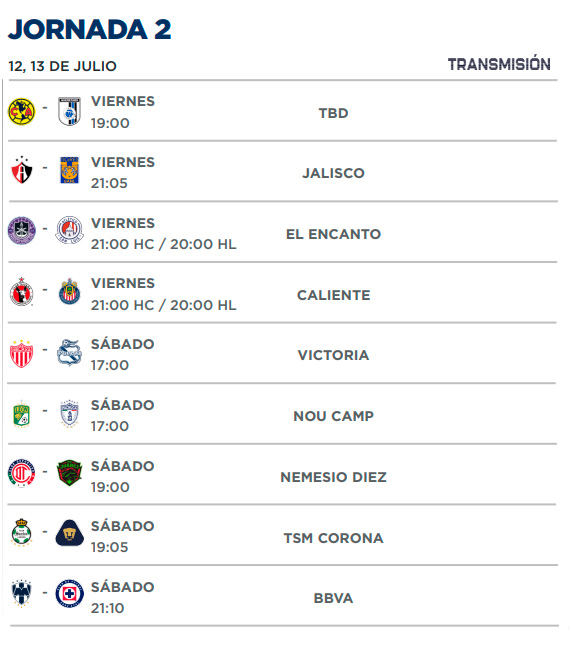The width and height of the screenshot is (571, 645).
Task: Select the Monterrey Rayados crest
Action: 21,593
